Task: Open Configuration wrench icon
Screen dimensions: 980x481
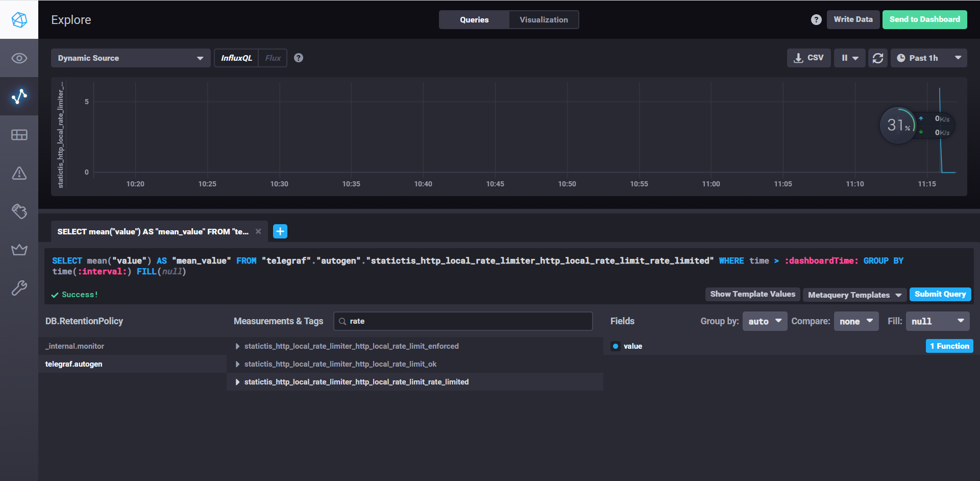Action: pos(19,288)
